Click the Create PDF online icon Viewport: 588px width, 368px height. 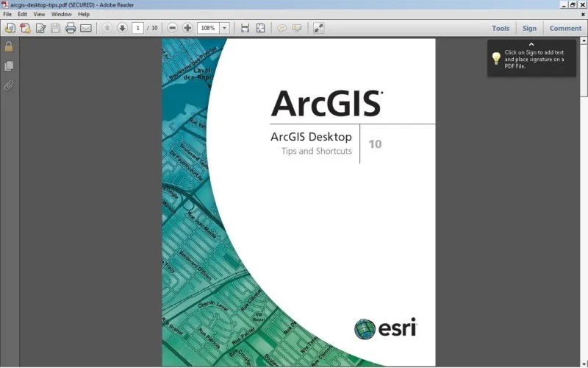(x=25, y=28)
